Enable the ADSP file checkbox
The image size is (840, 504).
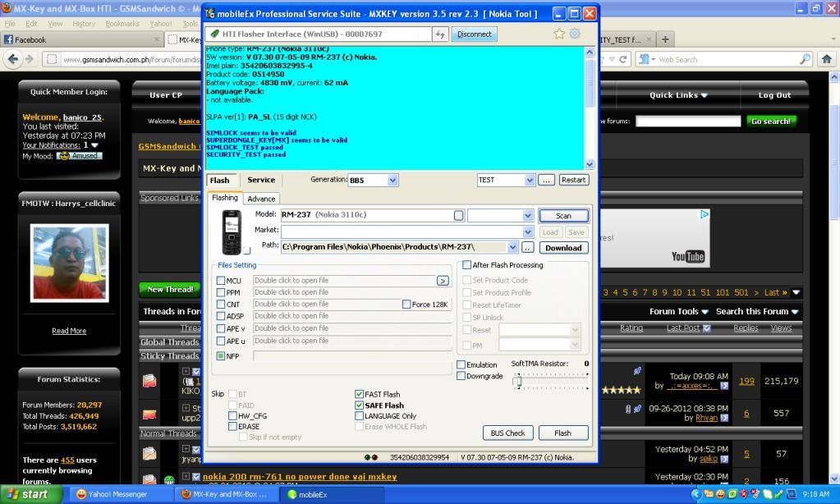coord(221,316)
